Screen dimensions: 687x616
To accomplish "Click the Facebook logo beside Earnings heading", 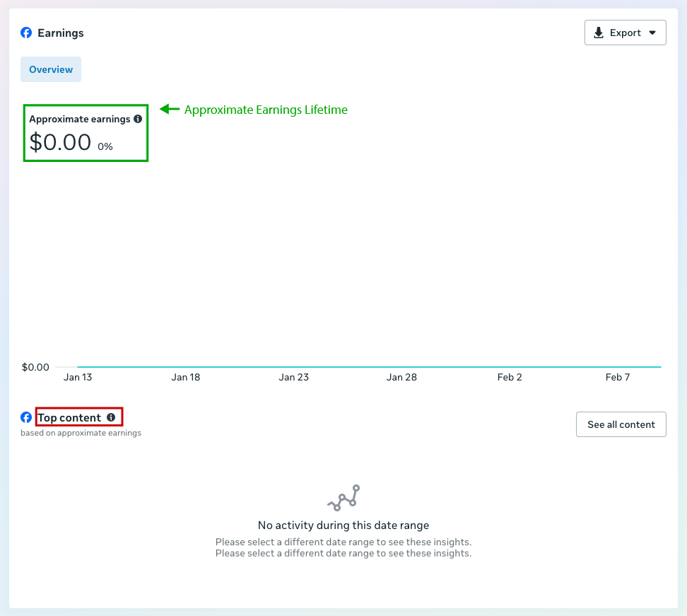I will click(26, 33).
